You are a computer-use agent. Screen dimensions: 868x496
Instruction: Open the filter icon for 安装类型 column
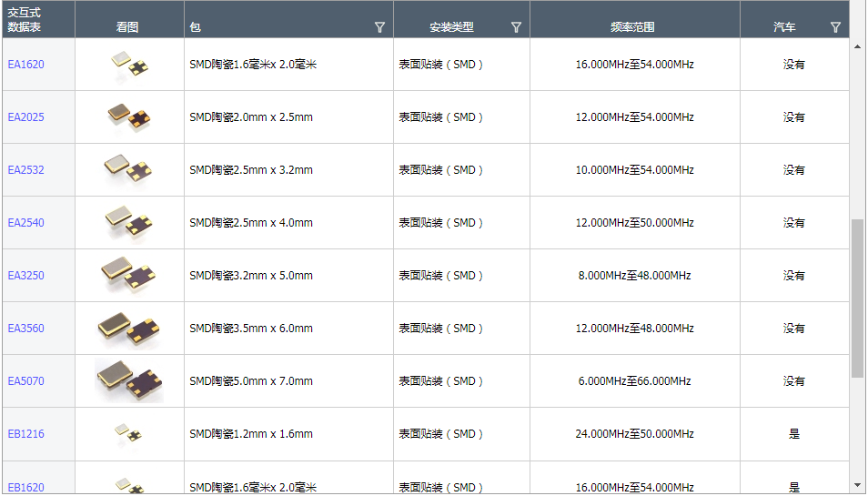click(x=516, y=27)
